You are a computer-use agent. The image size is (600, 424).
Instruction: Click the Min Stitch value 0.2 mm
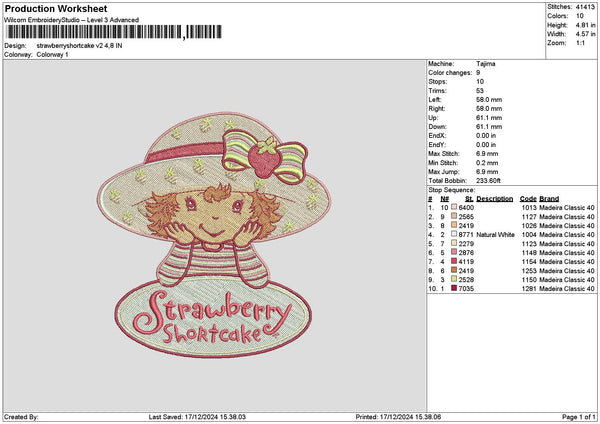pos(487,163)
